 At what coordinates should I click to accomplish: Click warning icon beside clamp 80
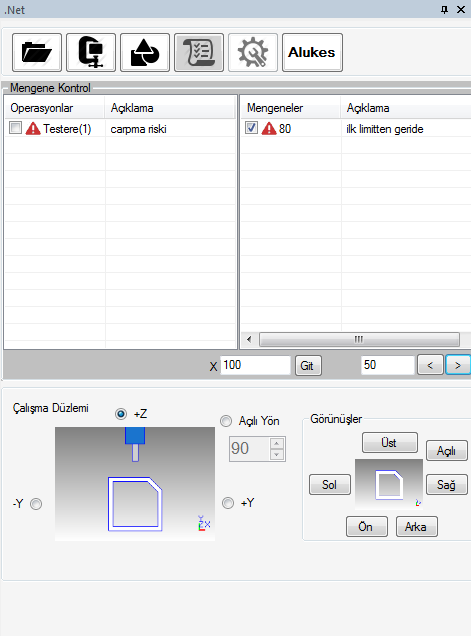click(x=269, y=129)
